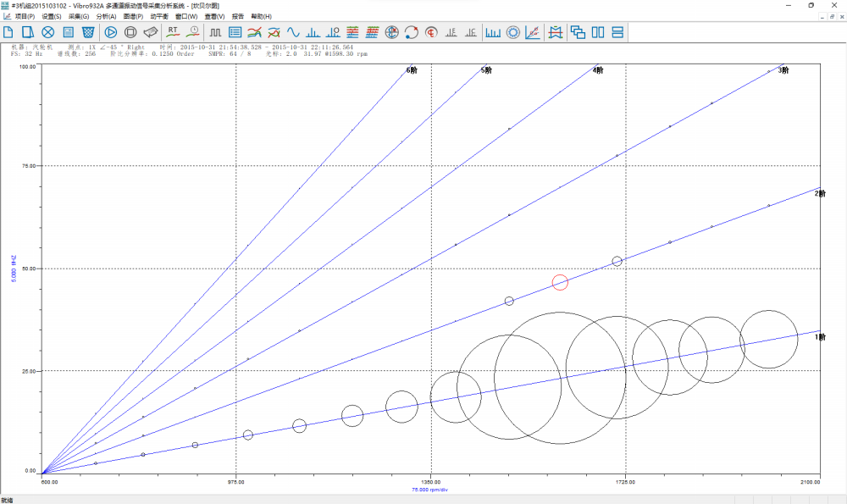Click the 100.00 y-axis value

(28, 67)
